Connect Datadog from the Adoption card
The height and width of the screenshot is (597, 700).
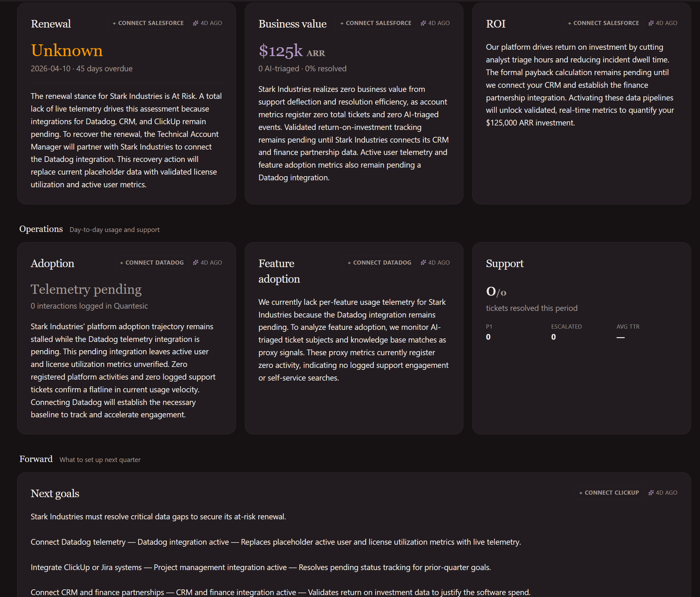click(x=152, y=262)
